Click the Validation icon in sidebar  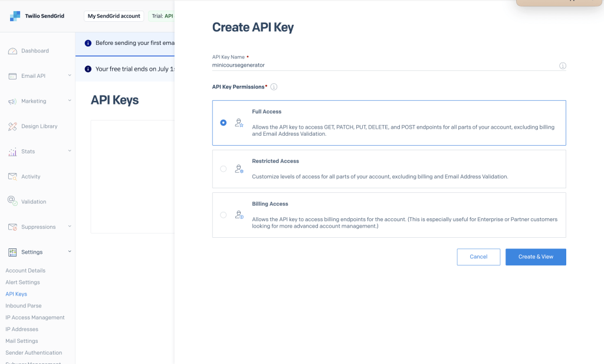click(x=12, y=201)
